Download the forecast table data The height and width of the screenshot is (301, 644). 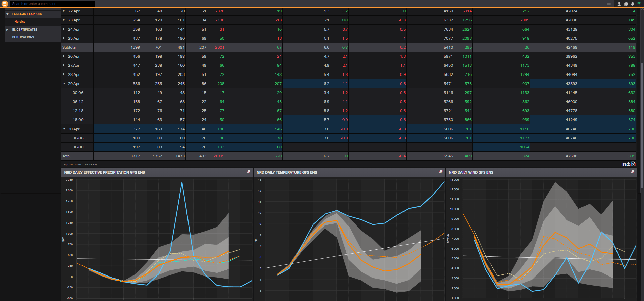click(628, 164)
